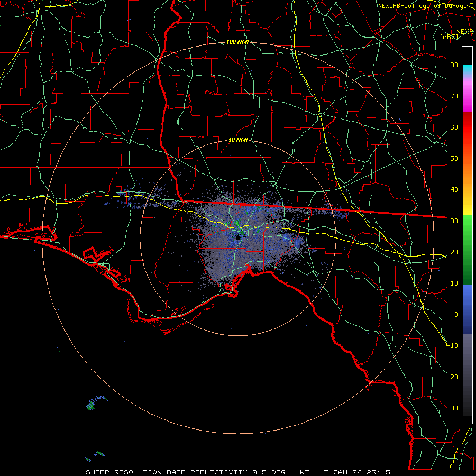Click the black radar site dot at center
This screenshot has width=476, height=476.
coord(238,237)
